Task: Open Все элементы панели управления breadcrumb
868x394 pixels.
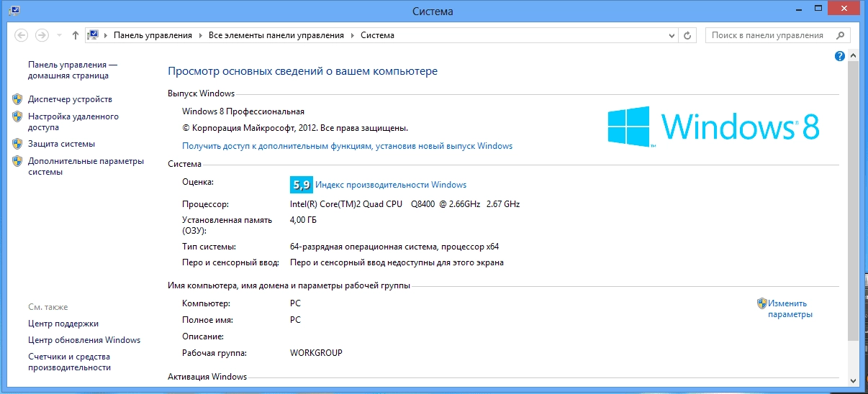Action: tap(277, 35)
